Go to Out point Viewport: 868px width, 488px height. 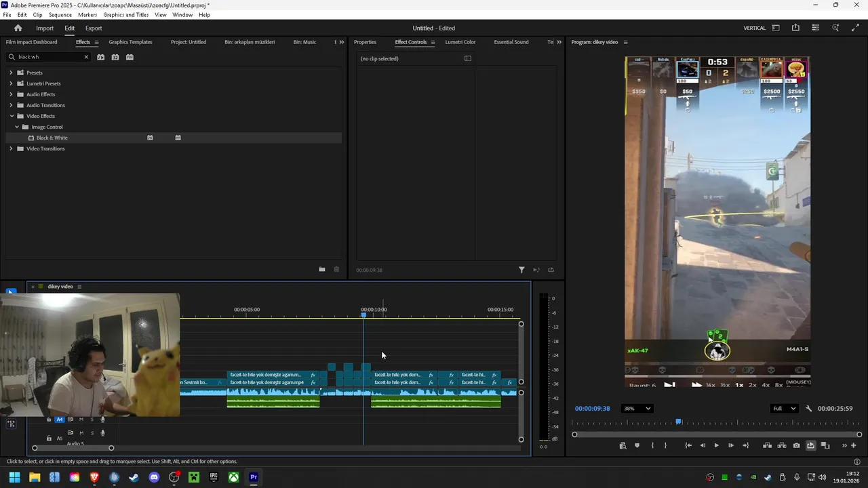745,445
